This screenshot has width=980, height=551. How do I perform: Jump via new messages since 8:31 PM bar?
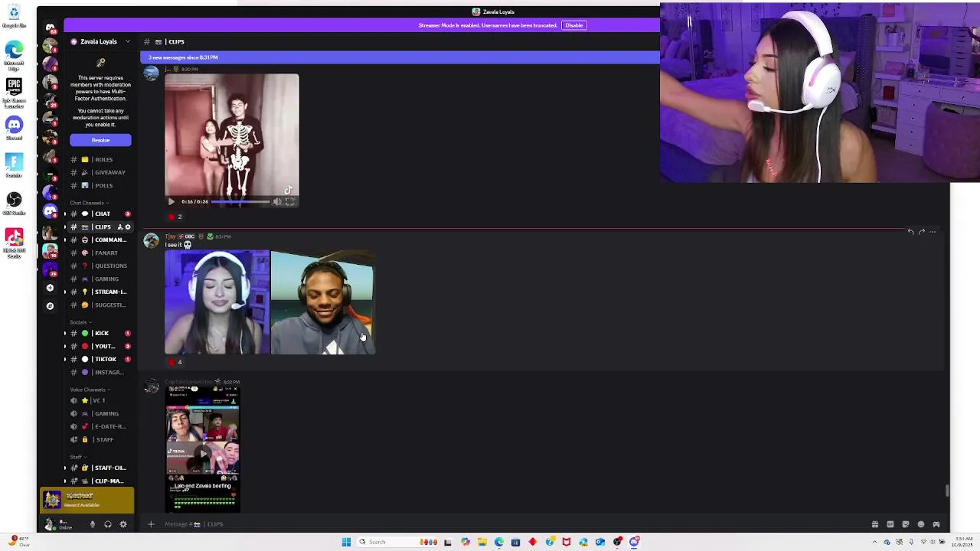pyautogui.click(x=400, y=57)
